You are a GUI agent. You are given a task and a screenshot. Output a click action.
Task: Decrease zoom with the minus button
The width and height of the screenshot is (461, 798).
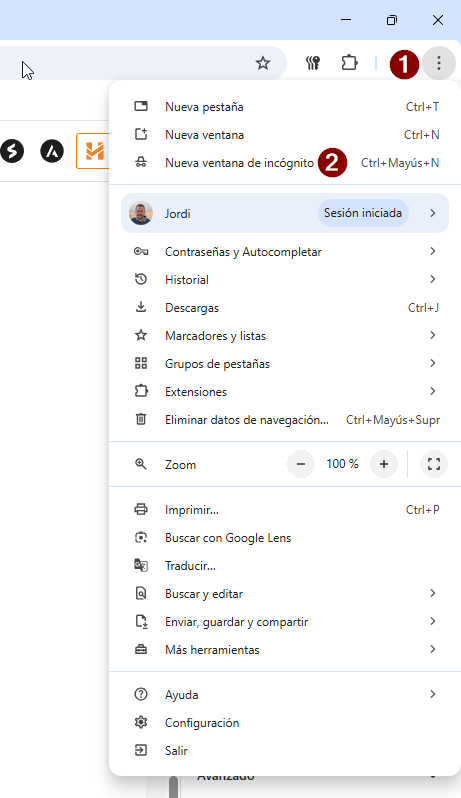pyautogui.click(x=301, y=464)
